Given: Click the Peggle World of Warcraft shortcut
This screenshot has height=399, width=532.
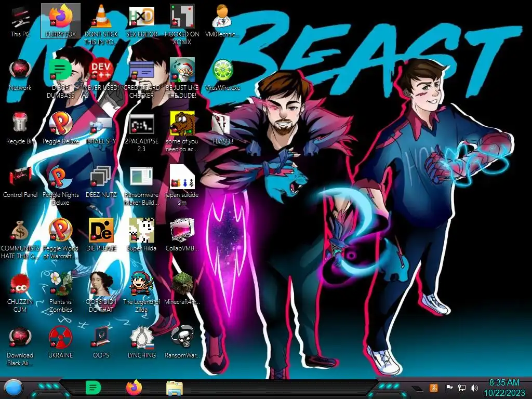Looking at the screenshot, I should pyautogui.click(x=61, y=240).
